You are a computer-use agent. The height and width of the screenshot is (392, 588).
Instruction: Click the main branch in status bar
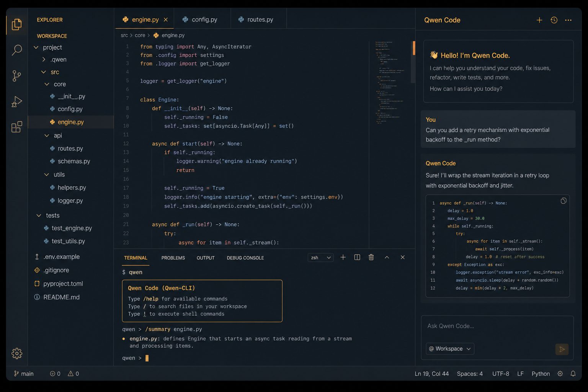point(24,374)
